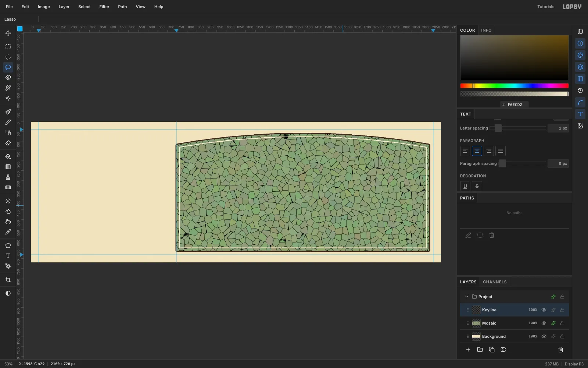Click the hex color input field
588x368 pixels.
514,105
